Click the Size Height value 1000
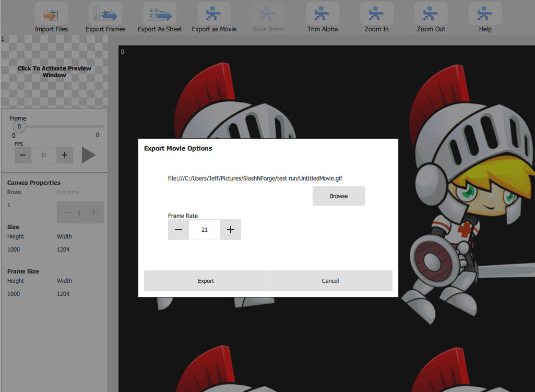 pos(14,250)
